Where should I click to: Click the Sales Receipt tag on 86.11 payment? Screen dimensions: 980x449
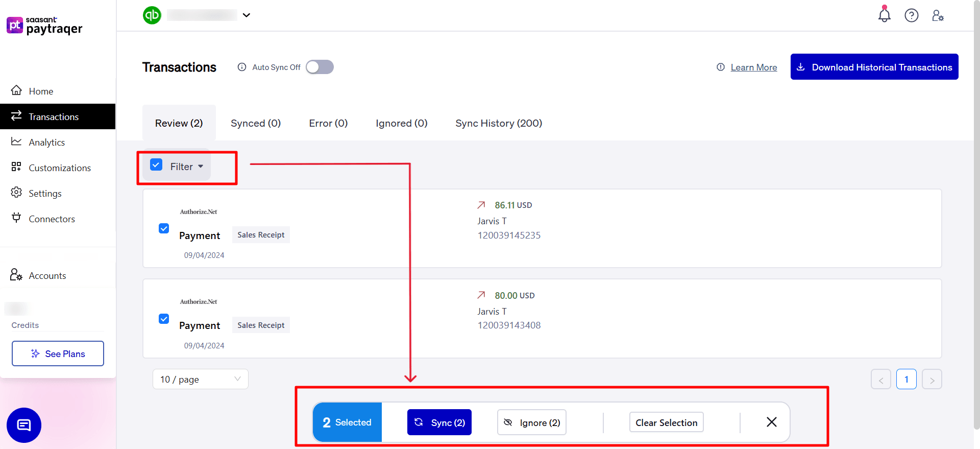pyautogui.click(x=261, y=234)
